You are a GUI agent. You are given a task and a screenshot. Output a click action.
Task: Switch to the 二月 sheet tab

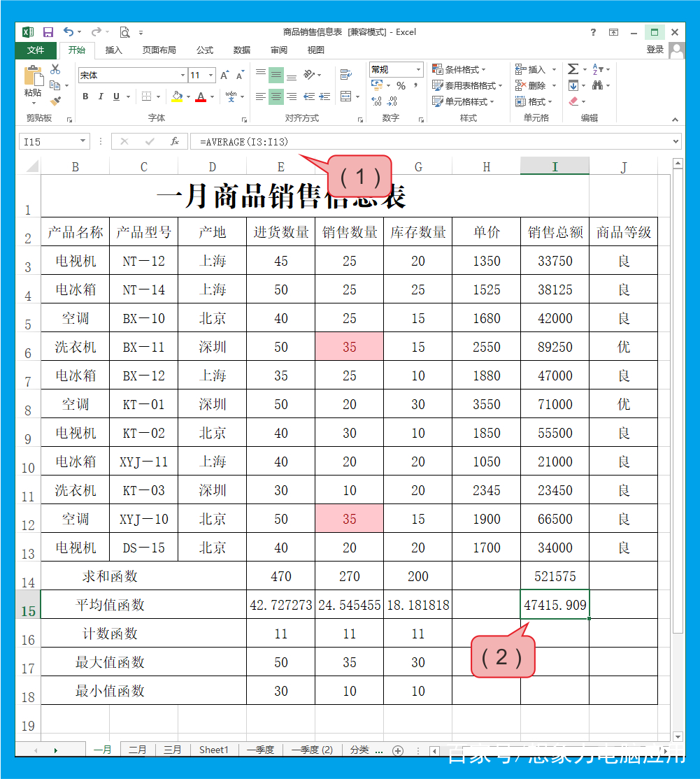tap(137, 750)
